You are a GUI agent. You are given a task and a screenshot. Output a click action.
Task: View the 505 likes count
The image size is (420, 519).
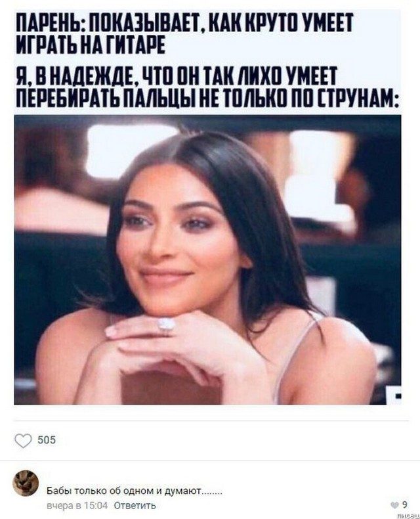pyautogui.click(x=47, y=440)
